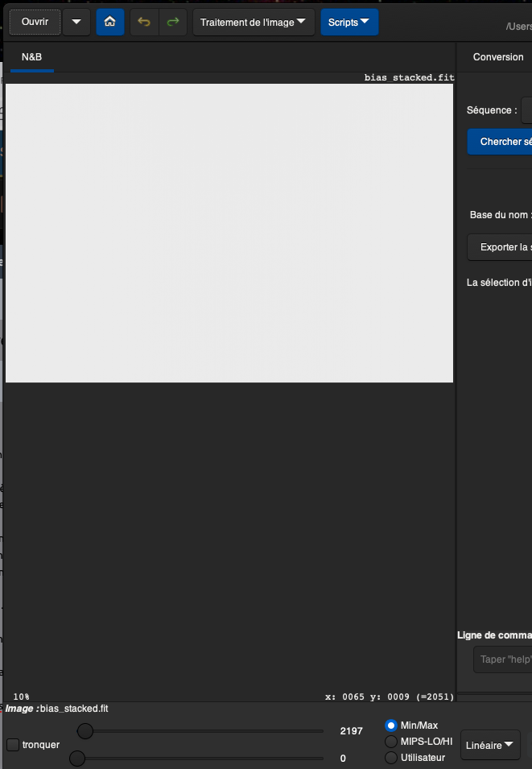Switch to the Conversion tab
The image size is (532, 769).
[x=498, y=57]
